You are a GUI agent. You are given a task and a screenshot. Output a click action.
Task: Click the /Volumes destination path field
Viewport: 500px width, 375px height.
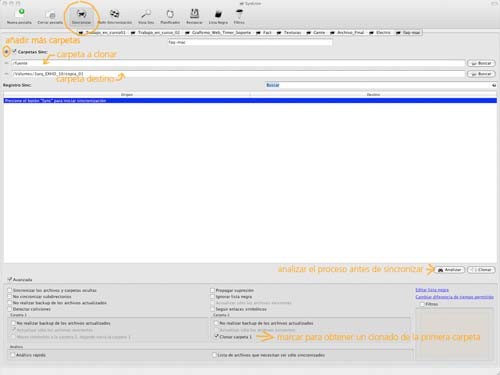click(238, 74)
